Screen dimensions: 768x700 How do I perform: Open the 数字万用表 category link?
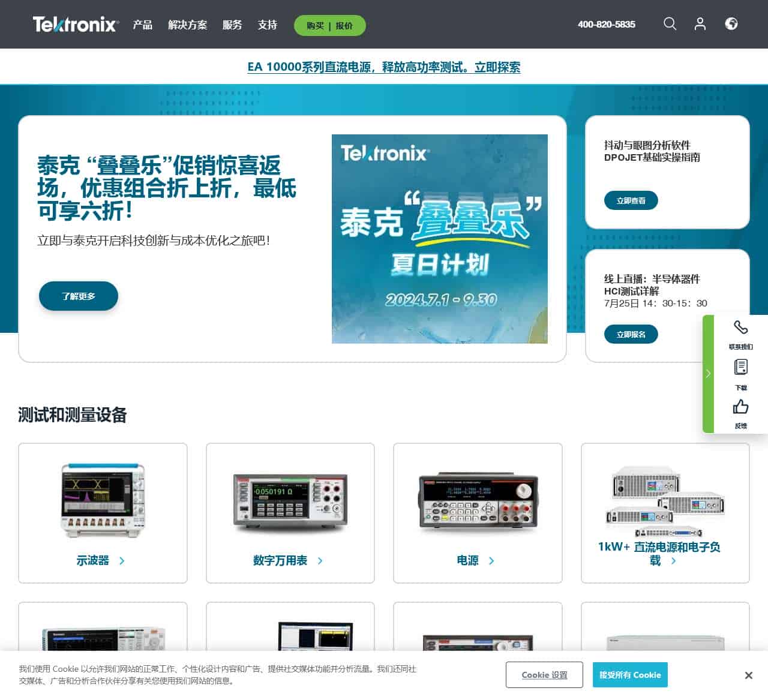click(280, 561)
